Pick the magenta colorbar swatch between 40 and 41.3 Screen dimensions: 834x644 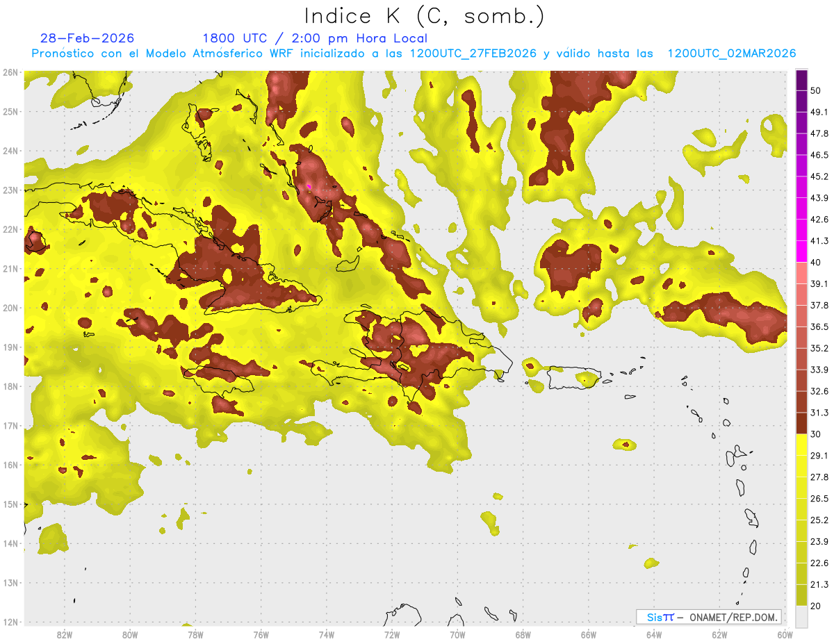[801, 251]
